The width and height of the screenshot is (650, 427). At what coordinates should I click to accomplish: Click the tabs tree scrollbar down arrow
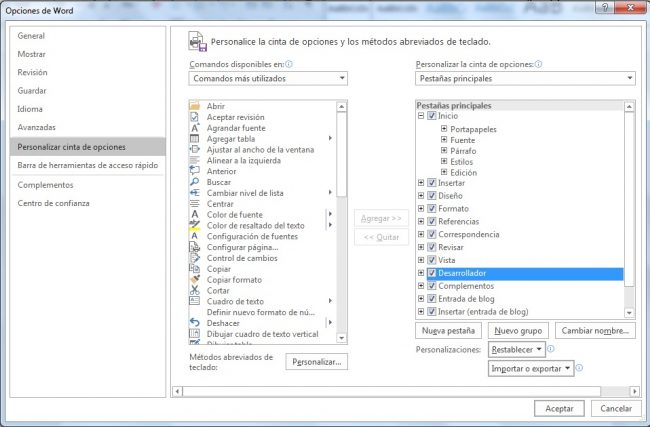coord(629,313)
